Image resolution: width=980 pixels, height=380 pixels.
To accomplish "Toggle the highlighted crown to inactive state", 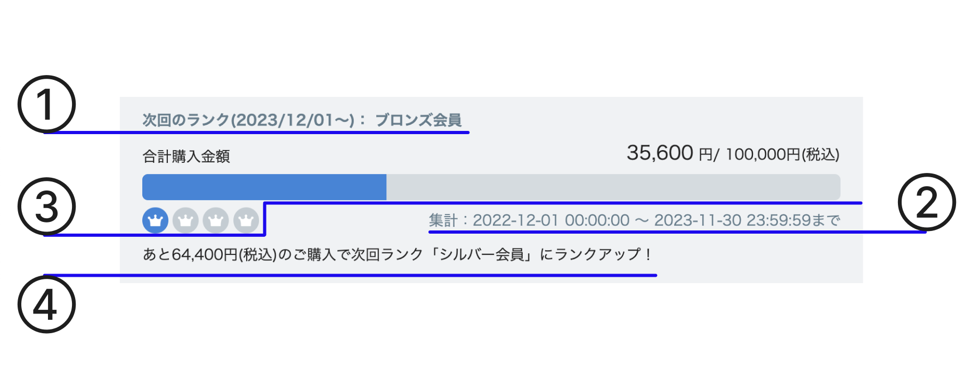I will tap(155, 220).
